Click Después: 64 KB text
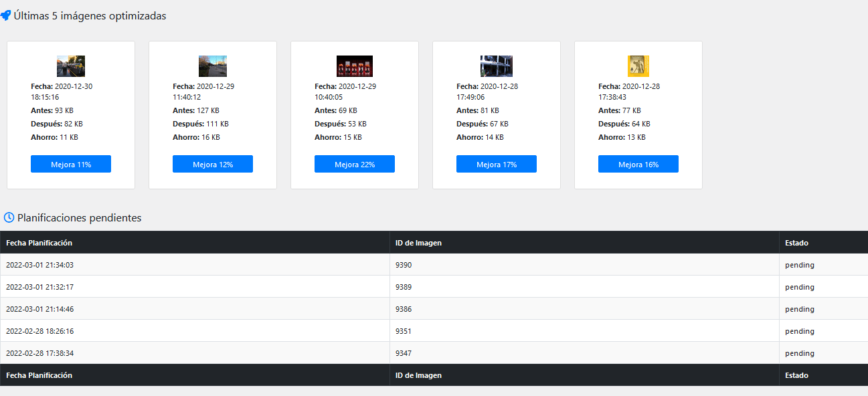Screen dimensions: 868x396 pos(624,124)
